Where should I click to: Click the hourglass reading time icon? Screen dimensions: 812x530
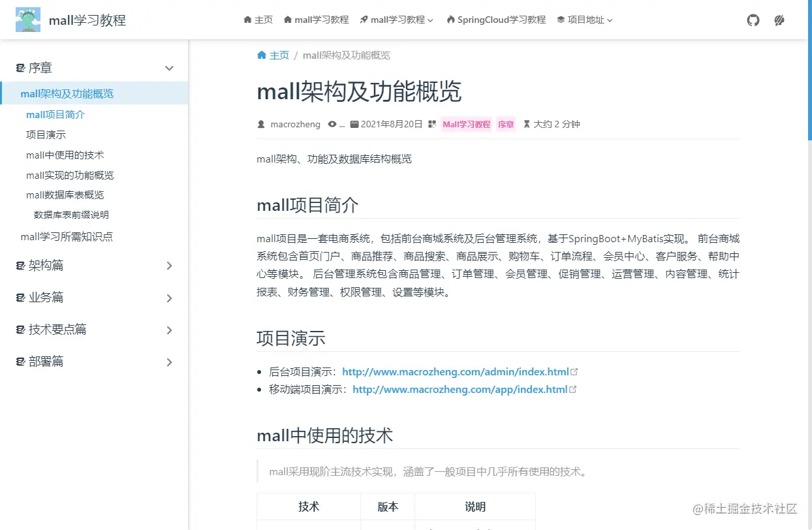pyautogui.click(x=527, y=124)
